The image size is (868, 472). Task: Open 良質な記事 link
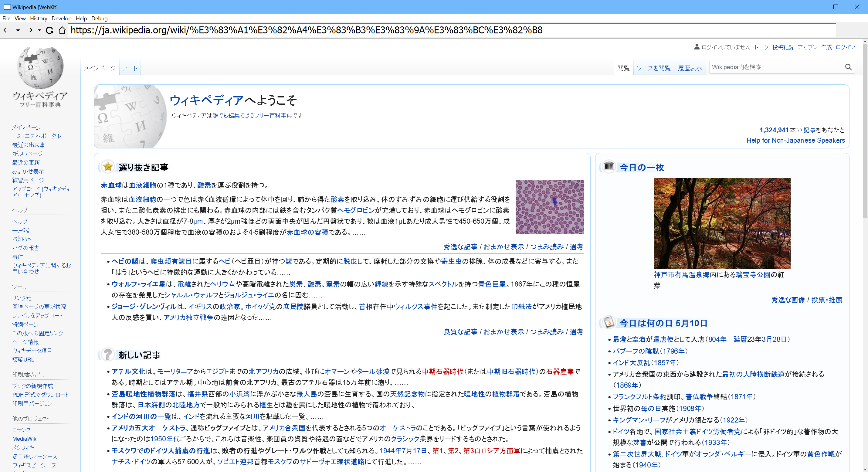coord(460,331)
